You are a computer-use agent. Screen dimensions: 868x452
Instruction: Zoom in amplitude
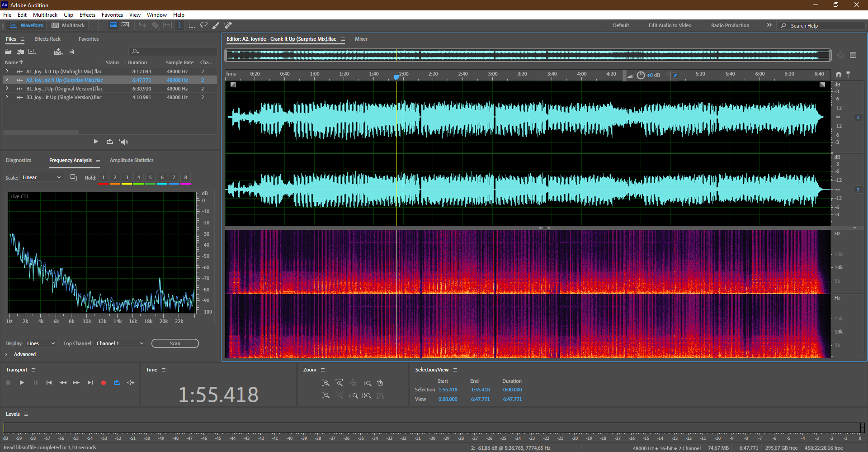325,383
